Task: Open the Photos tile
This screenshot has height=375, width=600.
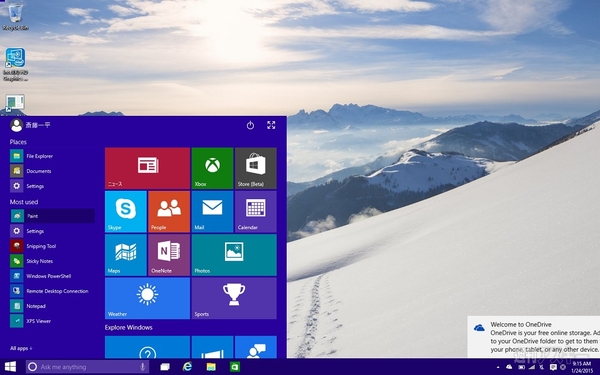Action: pos(234,255)
